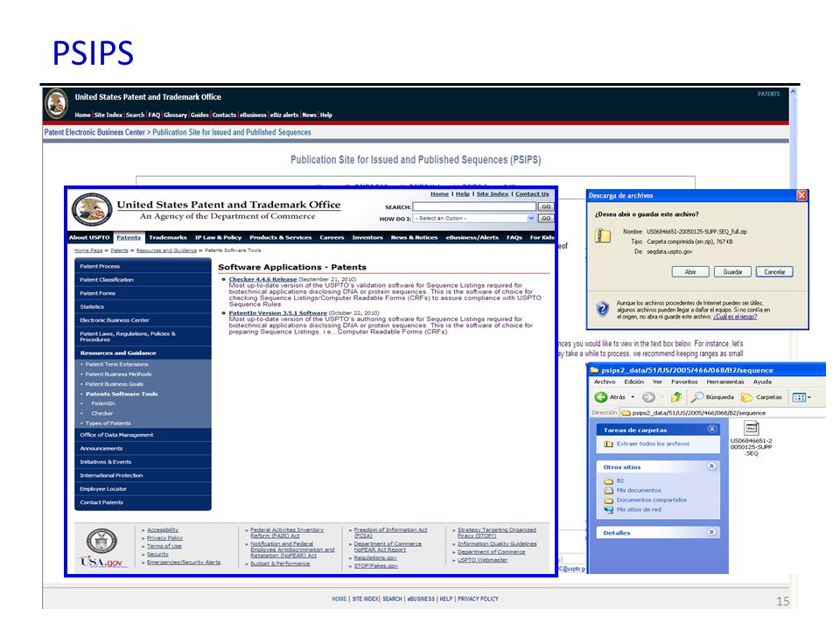Toggle the Carpetas folders pane button
The image size is (840, 630).
pyautogui.click(x=761, y=397)
